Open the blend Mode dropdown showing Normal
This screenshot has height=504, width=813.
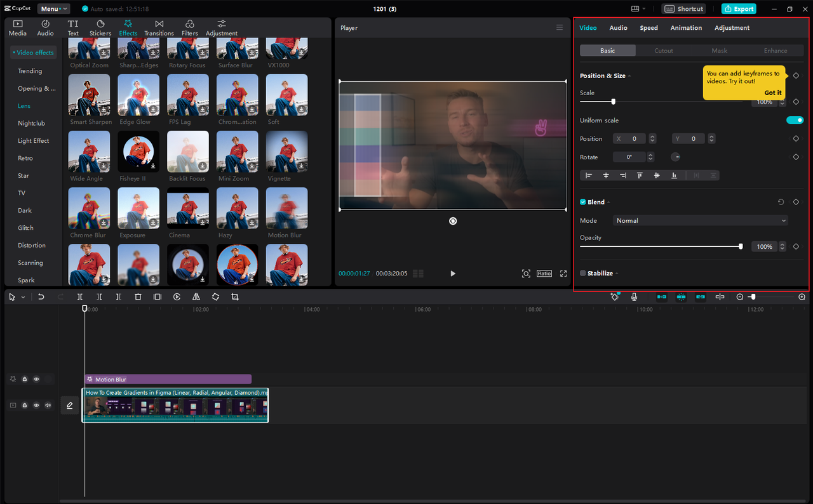click(x=700, y=220)
